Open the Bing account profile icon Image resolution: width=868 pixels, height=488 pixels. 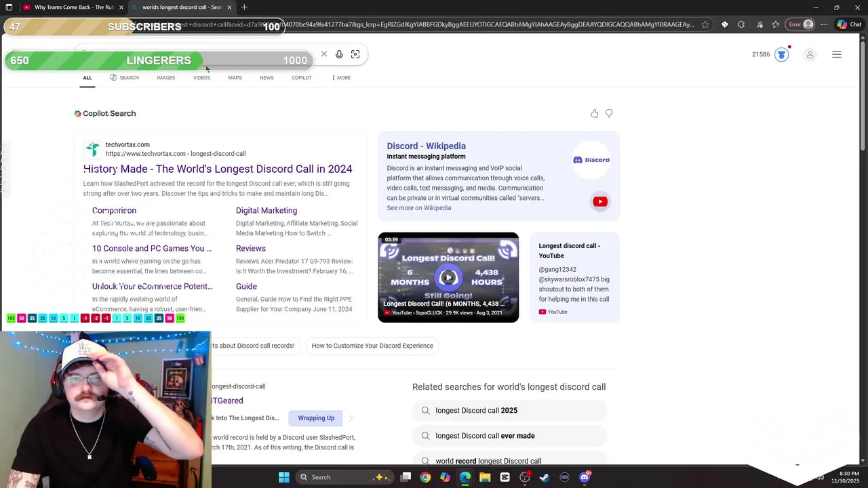(810, 54)
